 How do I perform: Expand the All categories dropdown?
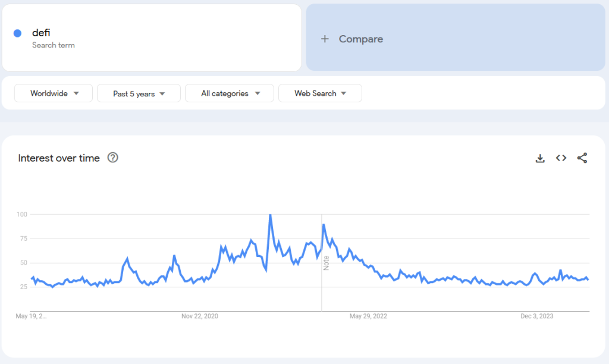[x=230, y=93]
